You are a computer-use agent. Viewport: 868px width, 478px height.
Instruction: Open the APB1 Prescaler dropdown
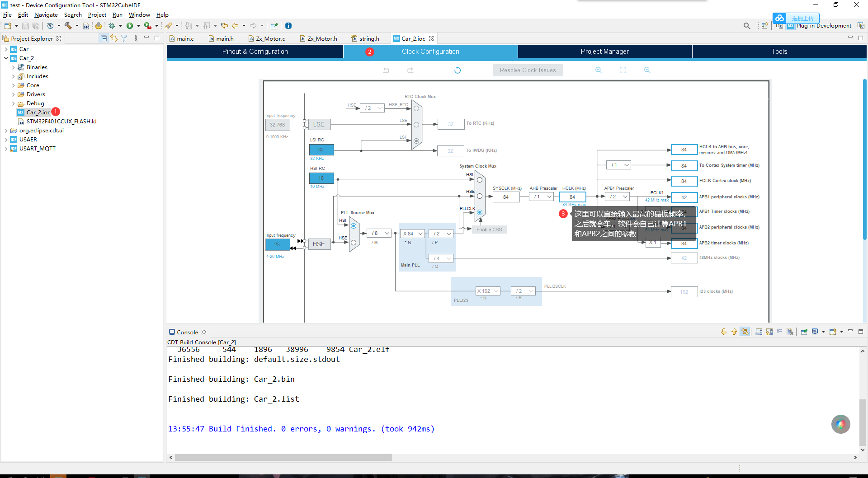point(617,197)
